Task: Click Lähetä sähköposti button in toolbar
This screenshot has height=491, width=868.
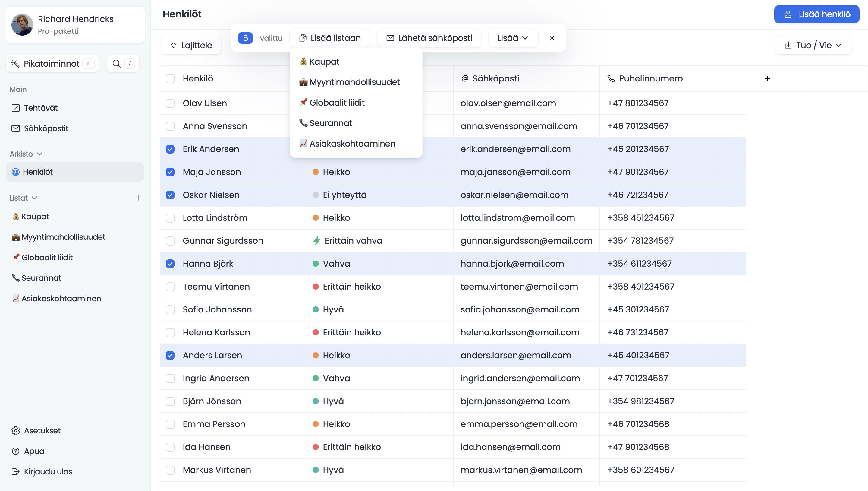Action: 429,38
